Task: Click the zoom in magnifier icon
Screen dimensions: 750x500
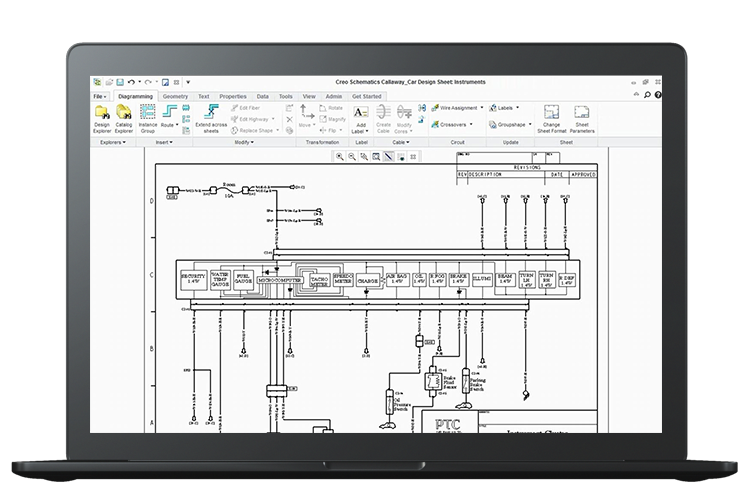Action: point(340,156)
